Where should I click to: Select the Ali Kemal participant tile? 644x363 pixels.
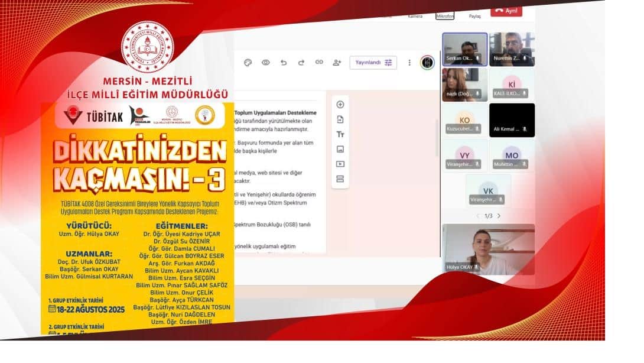512,120
